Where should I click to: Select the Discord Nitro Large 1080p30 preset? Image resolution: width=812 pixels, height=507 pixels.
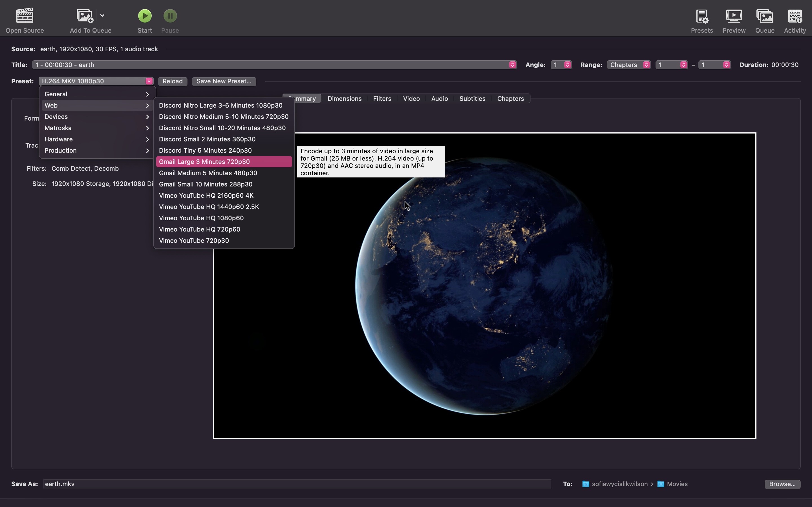coord(221,105)
